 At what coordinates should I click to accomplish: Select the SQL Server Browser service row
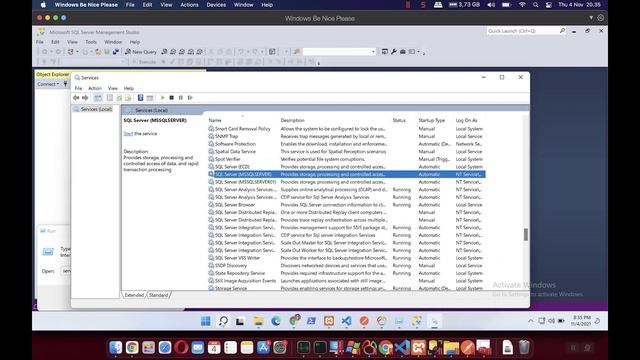click(346, 205)
